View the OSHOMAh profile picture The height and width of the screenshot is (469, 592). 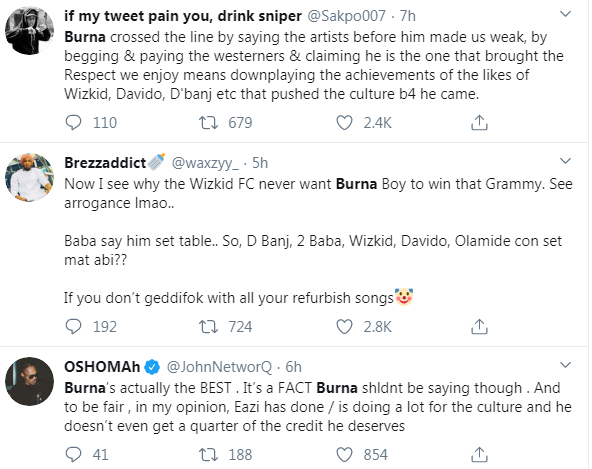[x=29, y=381]
